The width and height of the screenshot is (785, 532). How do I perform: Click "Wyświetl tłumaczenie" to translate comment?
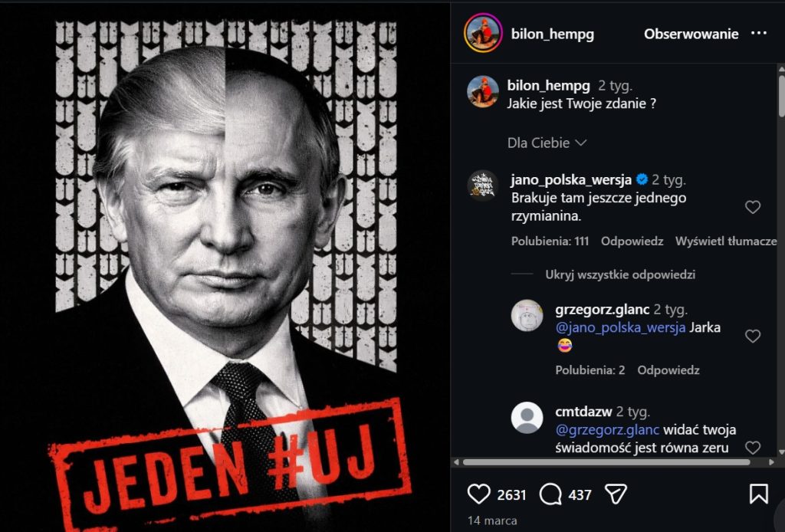[x=725, y=241]
